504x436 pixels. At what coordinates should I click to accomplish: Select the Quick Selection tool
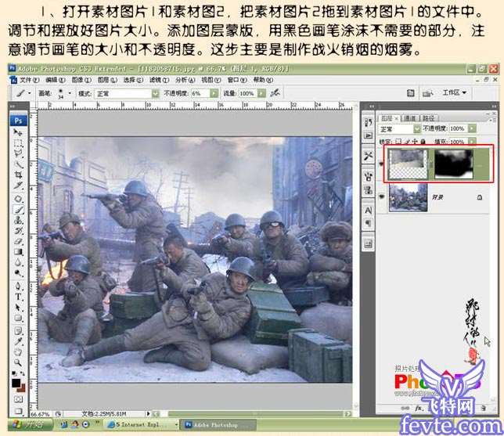click(x=18, y=164)
